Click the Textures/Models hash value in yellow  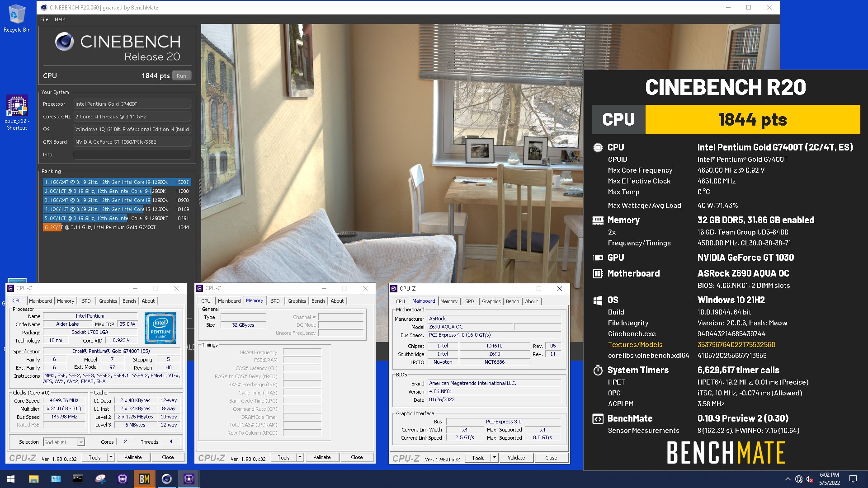[736, 345]
